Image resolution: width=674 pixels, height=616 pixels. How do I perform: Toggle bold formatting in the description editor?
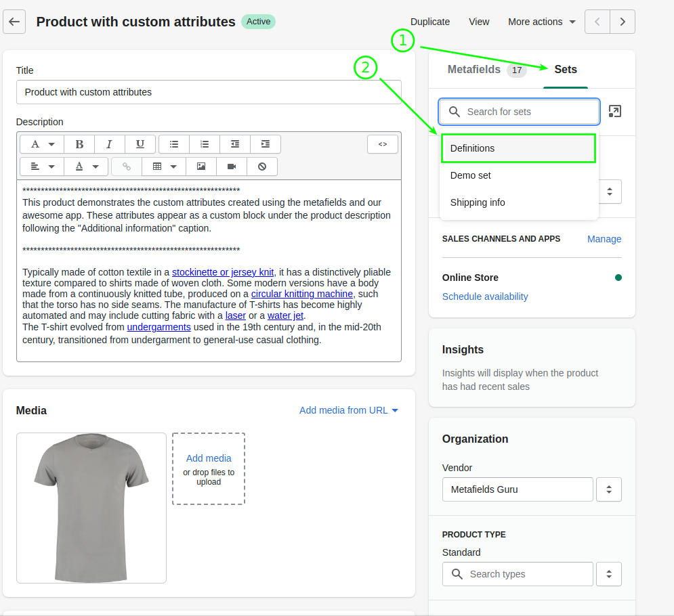79,144
